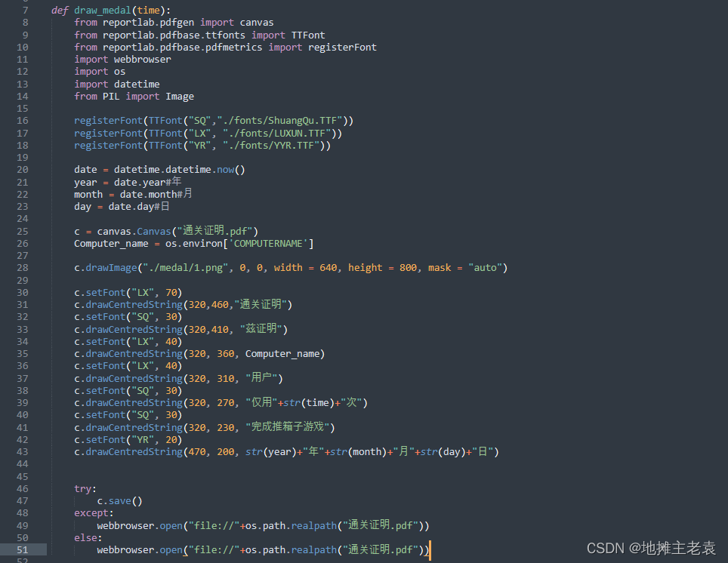
Task: Click 'date.day' on line 23
Action: coord(131,207)
